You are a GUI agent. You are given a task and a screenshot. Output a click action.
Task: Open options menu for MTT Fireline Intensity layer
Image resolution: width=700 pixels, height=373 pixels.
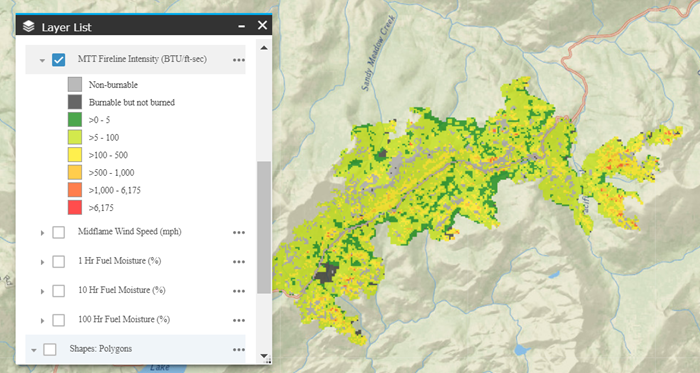[x=239, y=60]
